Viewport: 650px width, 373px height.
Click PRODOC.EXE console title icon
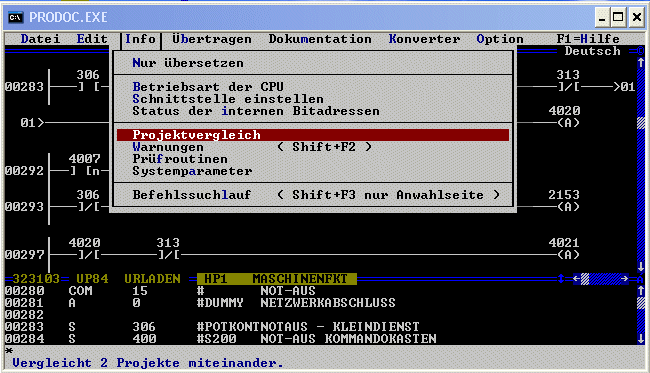coord(15,17)
